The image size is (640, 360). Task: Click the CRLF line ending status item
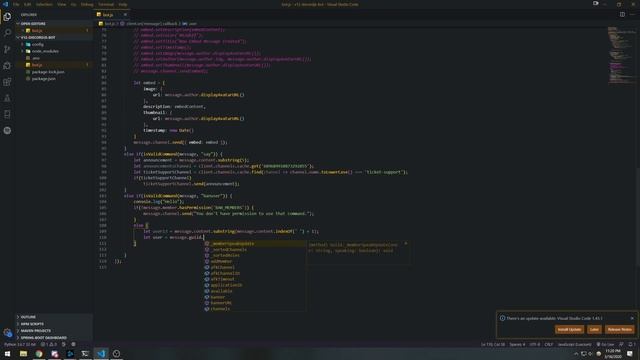[x=549, y=344]
